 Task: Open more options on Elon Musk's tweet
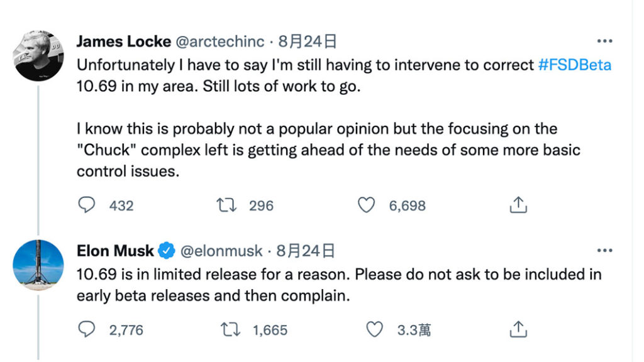(604, 250)
